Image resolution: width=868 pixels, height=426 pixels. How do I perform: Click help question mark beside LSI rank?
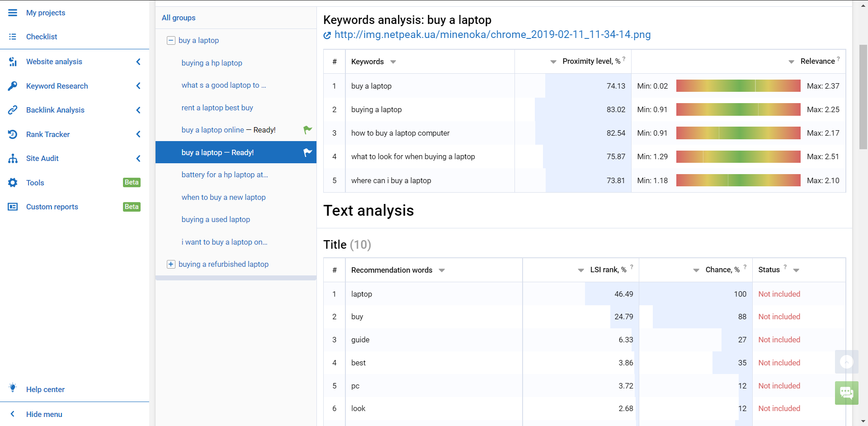click(632, 267)
